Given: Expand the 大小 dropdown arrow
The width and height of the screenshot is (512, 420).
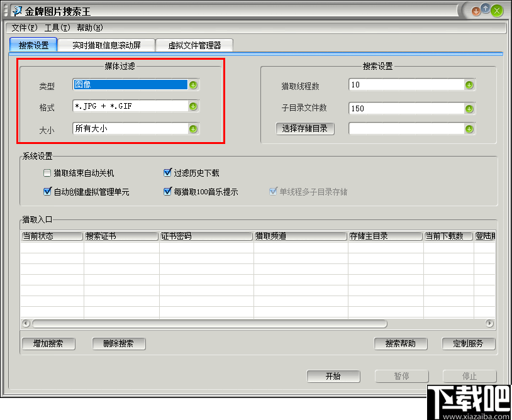Looking at the screenshot, I should 193,129.
